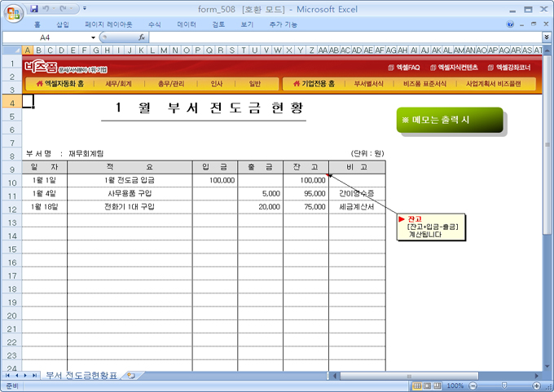Switch to Page Break Preview view
554x392 pixels.
point(437,385)
